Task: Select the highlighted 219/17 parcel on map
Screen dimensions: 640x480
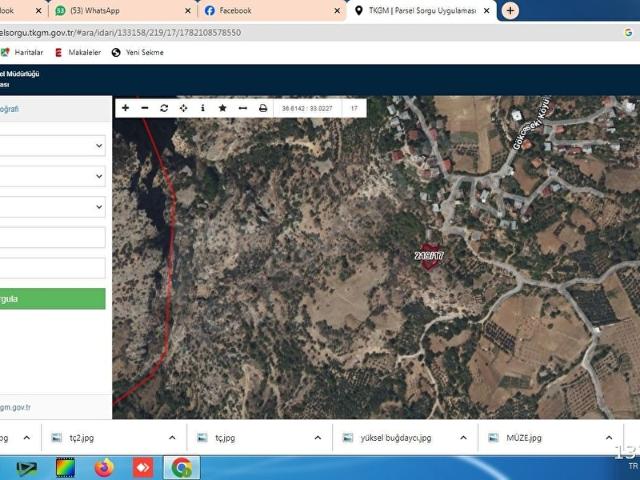Action: pyautogui.click(x=430, y=257)
